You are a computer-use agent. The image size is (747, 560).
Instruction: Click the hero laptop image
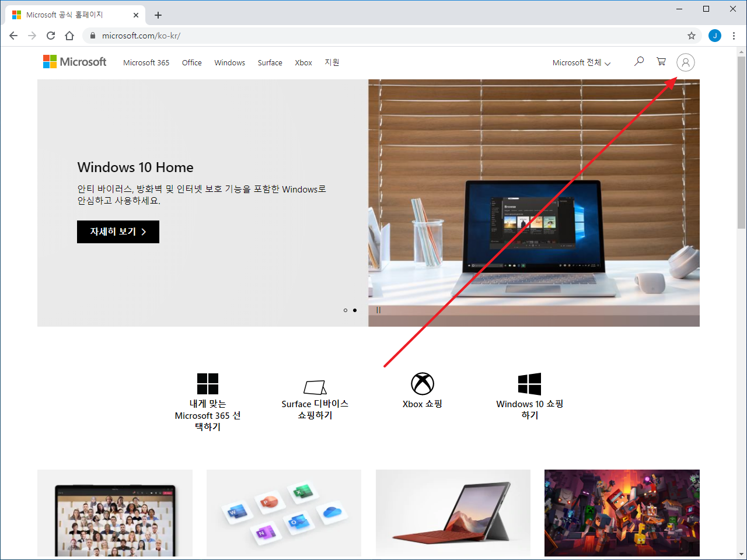click(534, 203)
